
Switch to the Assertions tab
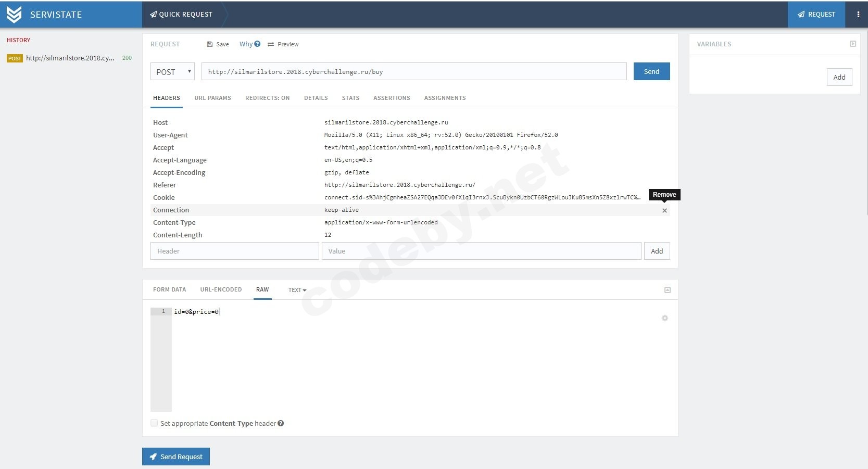(x=392, y=98)
